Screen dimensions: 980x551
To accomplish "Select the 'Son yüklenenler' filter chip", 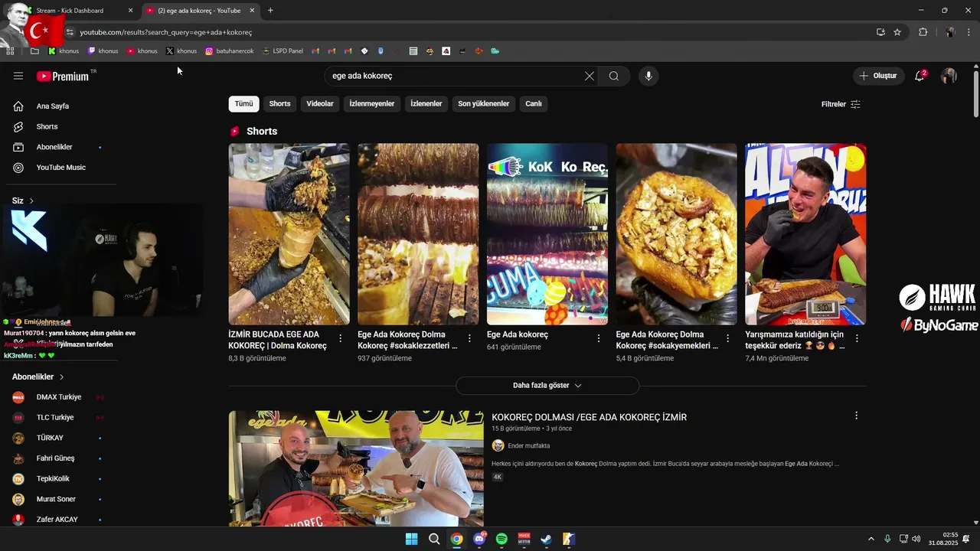I will pyautogui.click(x=484, y=103).
